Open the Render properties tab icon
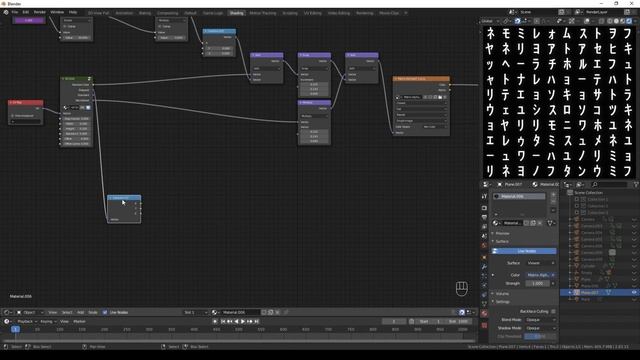The height and width of the screenshot is (360, 640). (484, 208)
